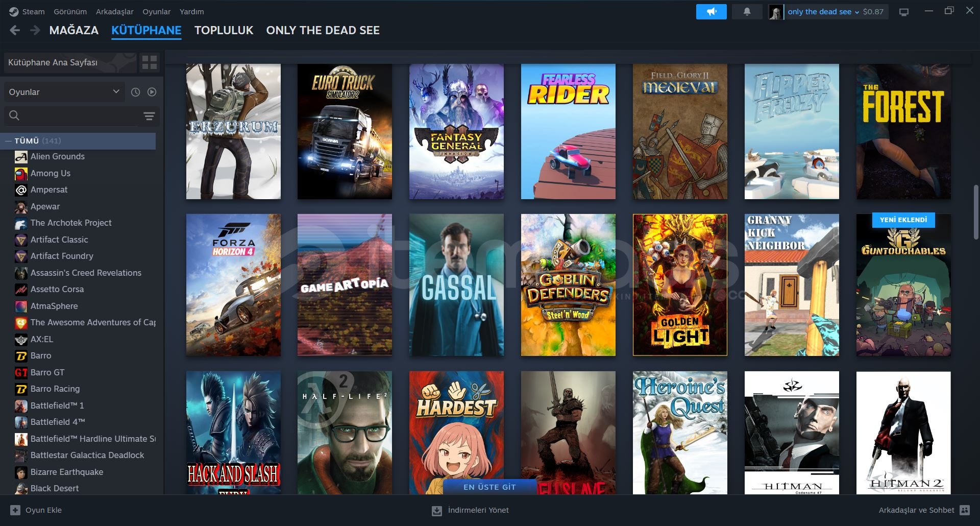Select the Gassal game cover
The image size is (980, 526).
pyautogui.click(x=456, y=285)
